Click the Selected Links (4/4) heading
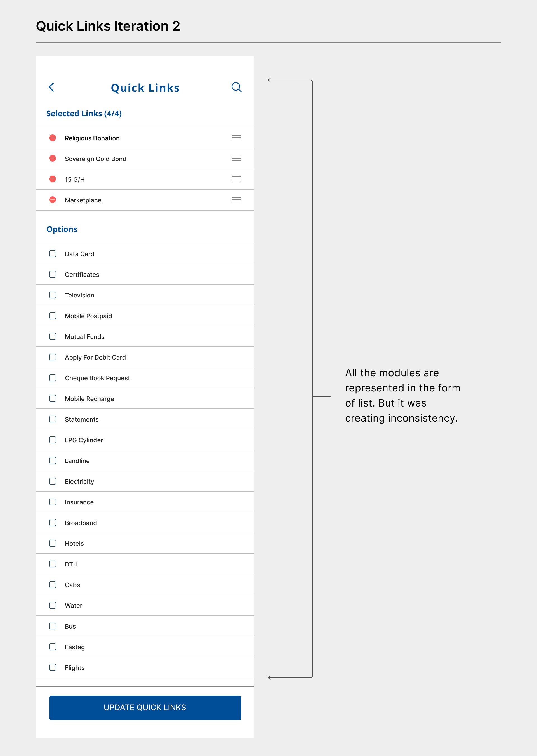The height and width of the screenshot is (756, 537). point(84,114)
